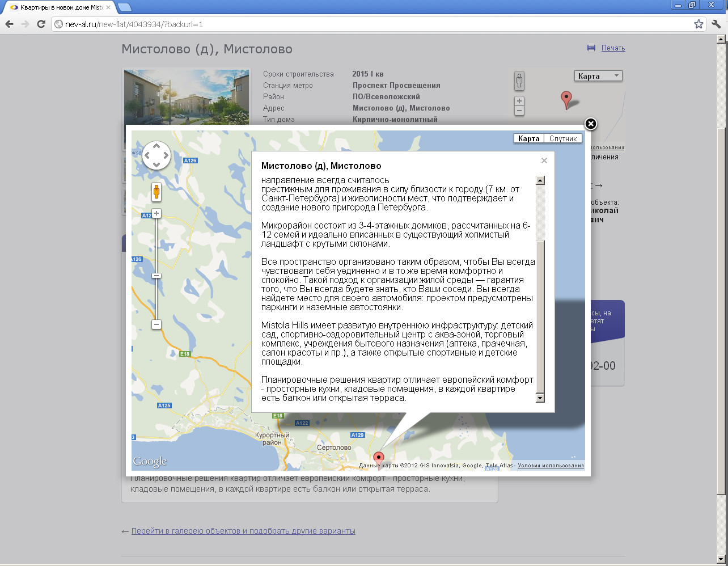Open Chrome wrench settings menu
728x566 pixels.
(x=716, y=24)
